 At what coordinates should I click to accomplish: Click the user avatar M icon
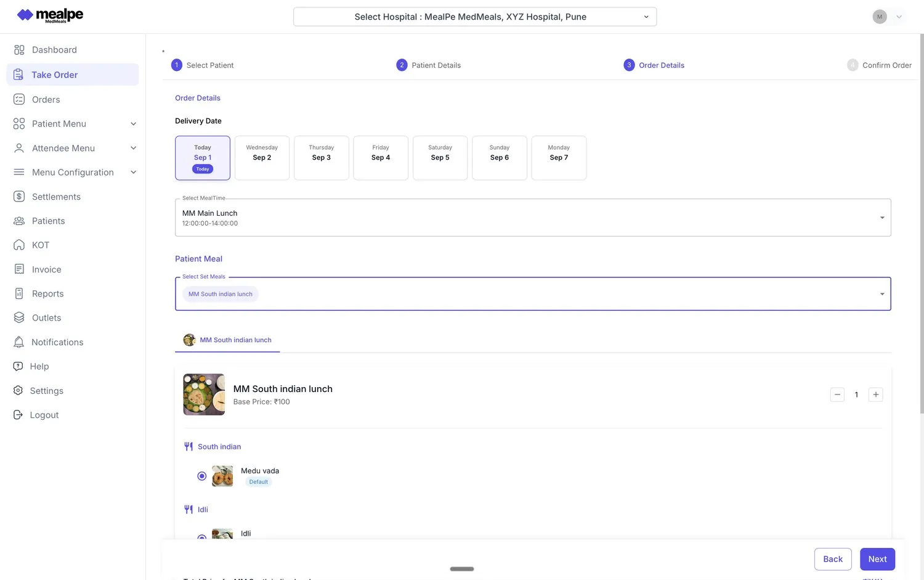pos(880,17)
